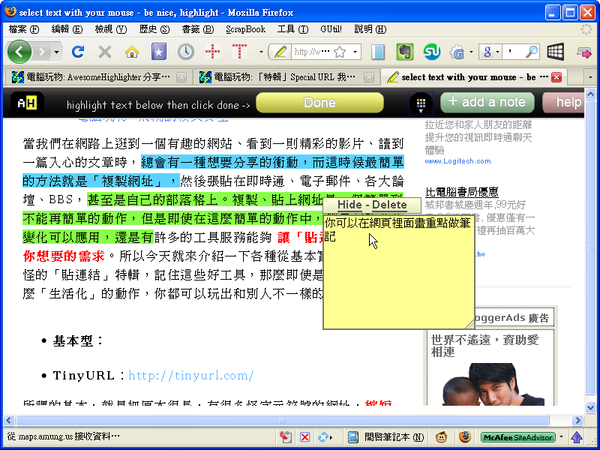600x450 pixels.
Task: Open the list all tabs dropdown
Action: [x=590, y=78]
